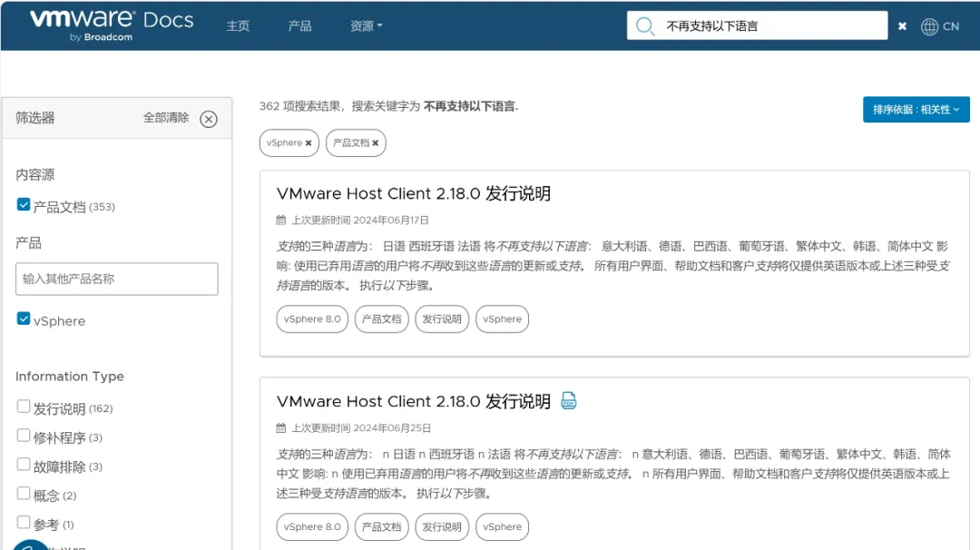Enable the 故障排除 checkbox

point(24,466)
